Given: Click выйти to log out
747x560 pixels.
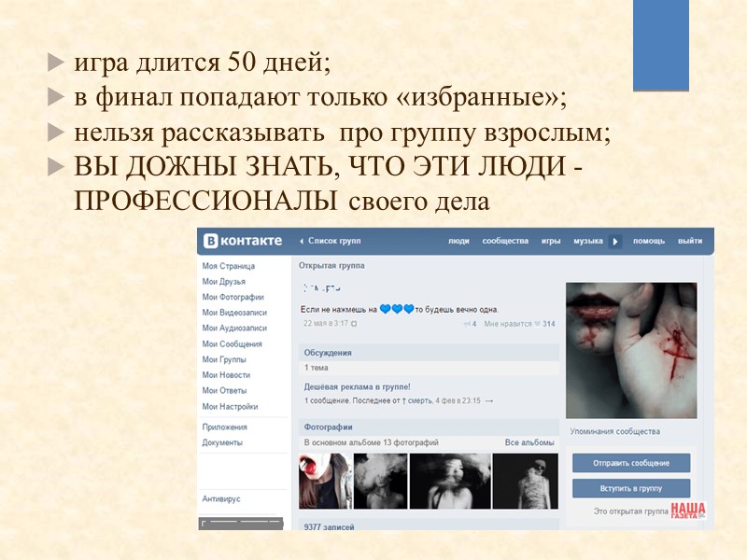Looking at the screenshot, I should tap(690, 241).
